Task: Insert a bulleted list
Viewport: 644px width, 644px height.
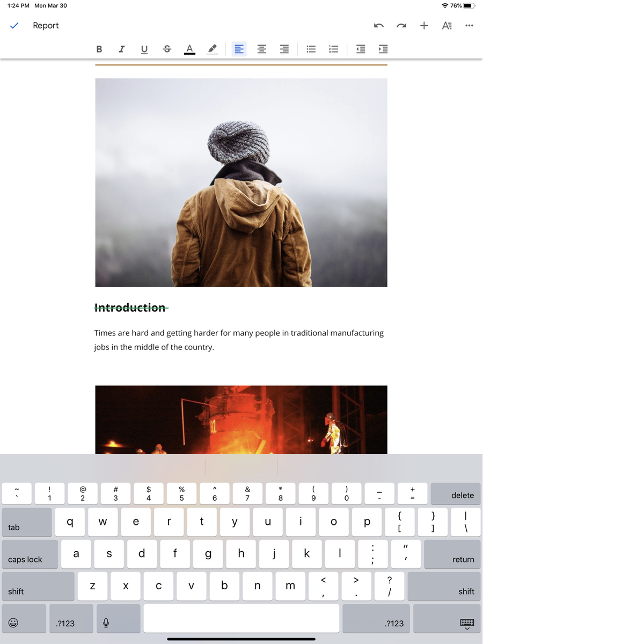Action: [x=311, y=49]
